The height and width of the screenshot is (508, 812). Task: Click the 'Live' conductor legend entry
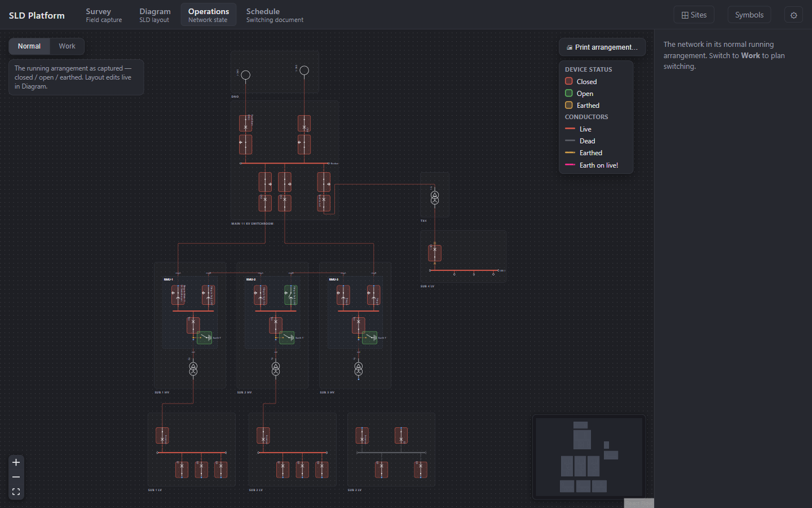coord(579,129)
